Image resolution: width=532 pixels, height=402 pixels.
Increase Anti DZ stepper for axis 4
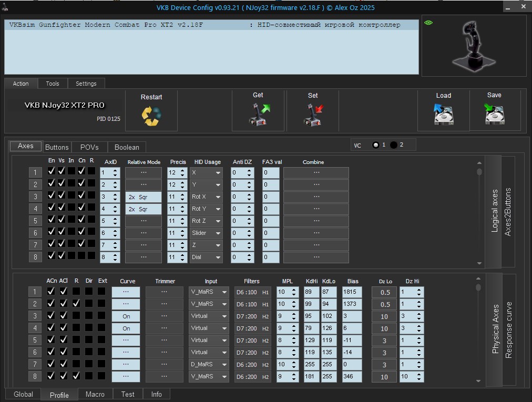249,207
